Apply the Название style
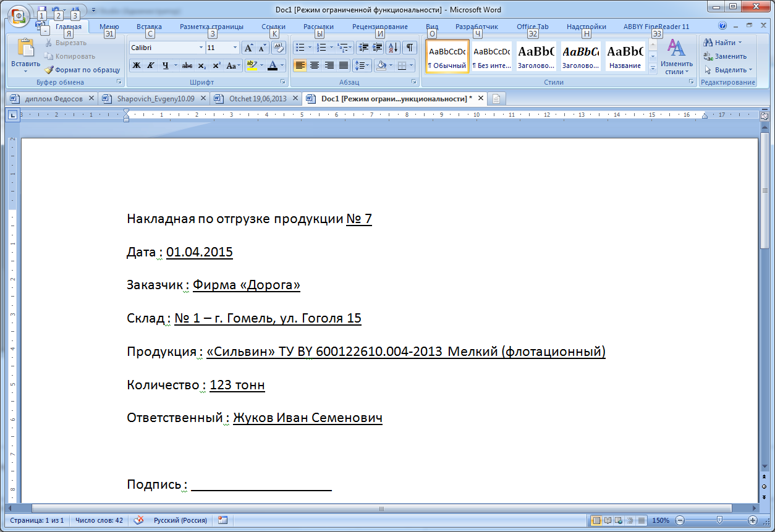This screenshot has height=532, width=775. (625, 57)
